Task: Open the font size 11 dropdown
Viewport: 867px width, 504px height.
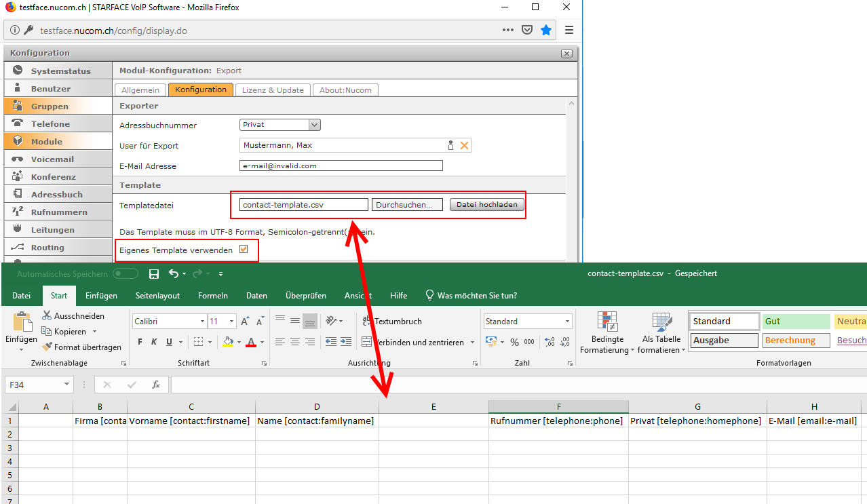Action: pyautogui.click(x=231, y=322)
